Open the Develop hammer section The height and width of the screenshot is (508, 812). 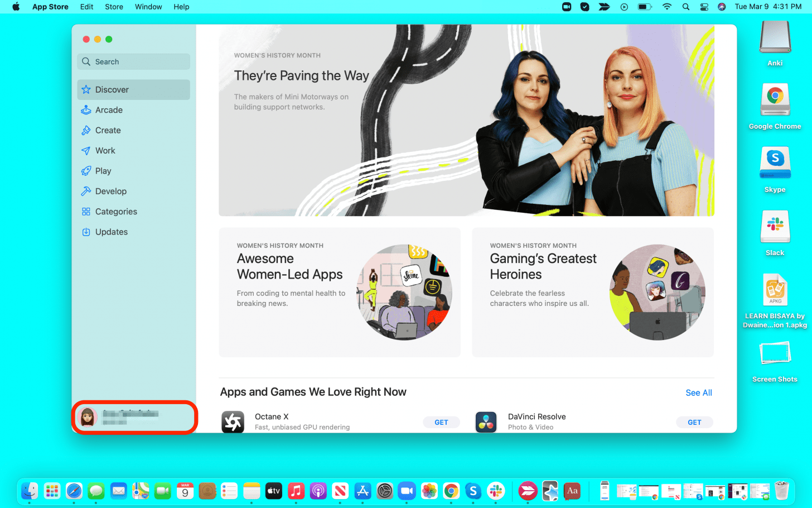tap(110, 191)
